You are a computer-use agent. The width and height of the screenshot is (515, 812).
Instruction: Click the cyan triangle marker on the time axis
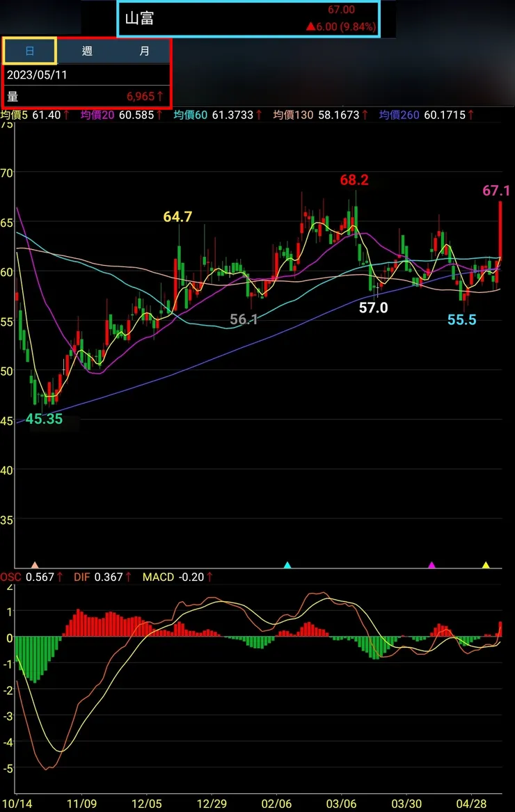tap(287, 565)
